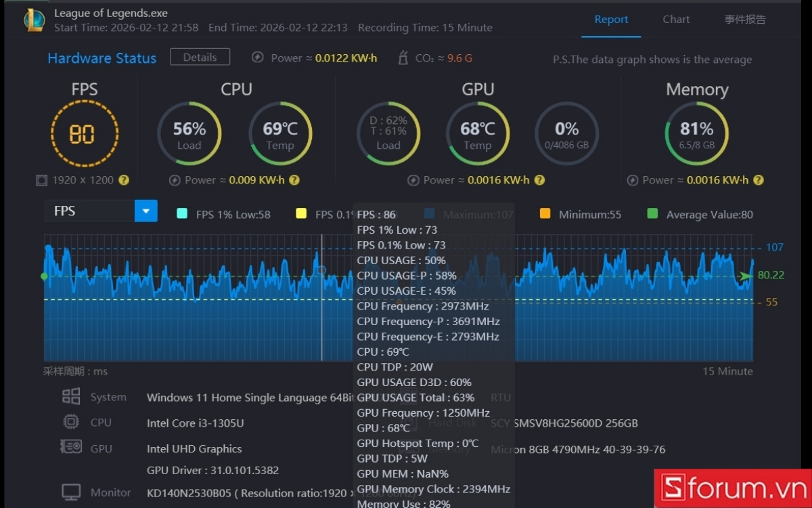Screen dimensions: 812x508
Task: Click the Windows System icon in specs list
Action: pos(71,397)
